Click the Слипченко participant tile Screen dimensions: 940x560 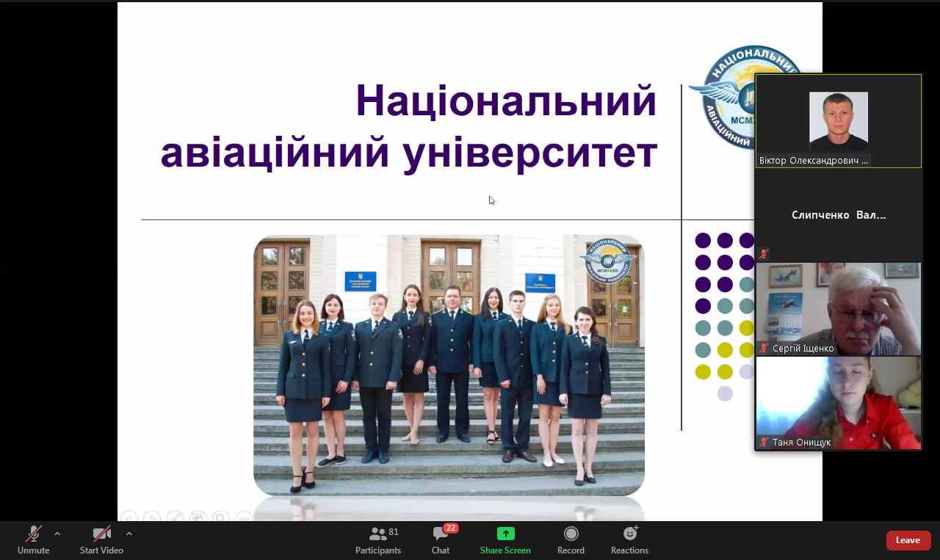coord(838,216)
